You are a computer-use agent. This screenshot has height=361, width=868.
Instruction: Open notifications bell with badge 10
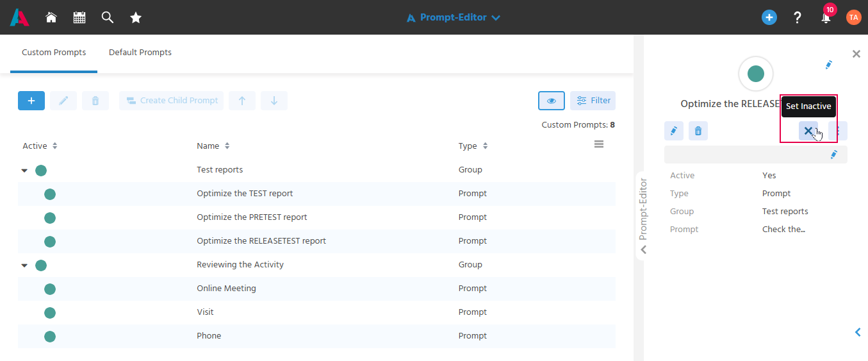point(826,17)
